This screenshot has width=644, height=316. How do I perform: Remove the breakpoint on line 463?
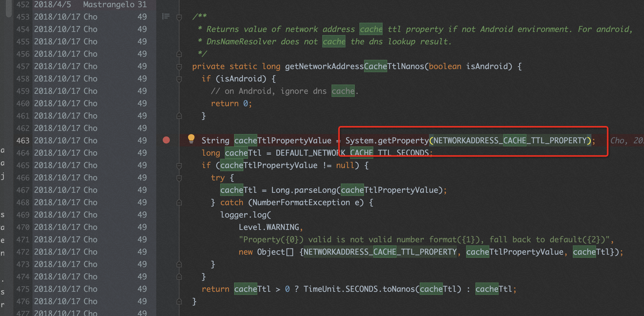pyautogui.click(x=166, y=140)
